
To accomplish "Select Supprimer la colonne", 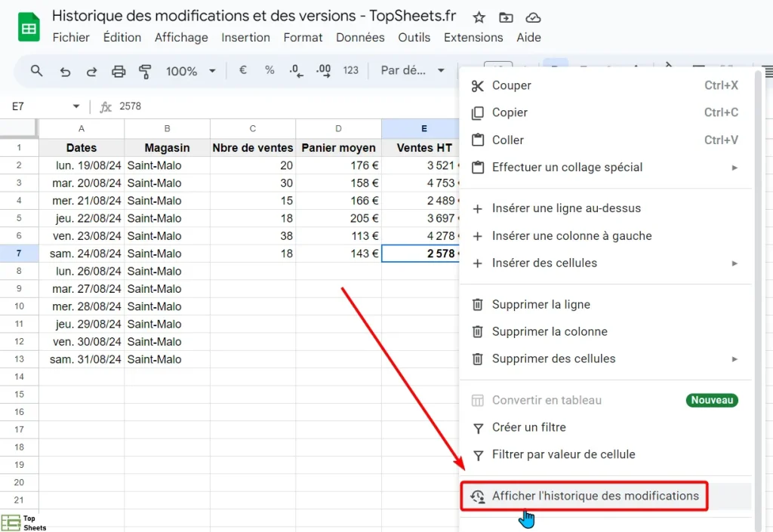I will pos(605,331).
